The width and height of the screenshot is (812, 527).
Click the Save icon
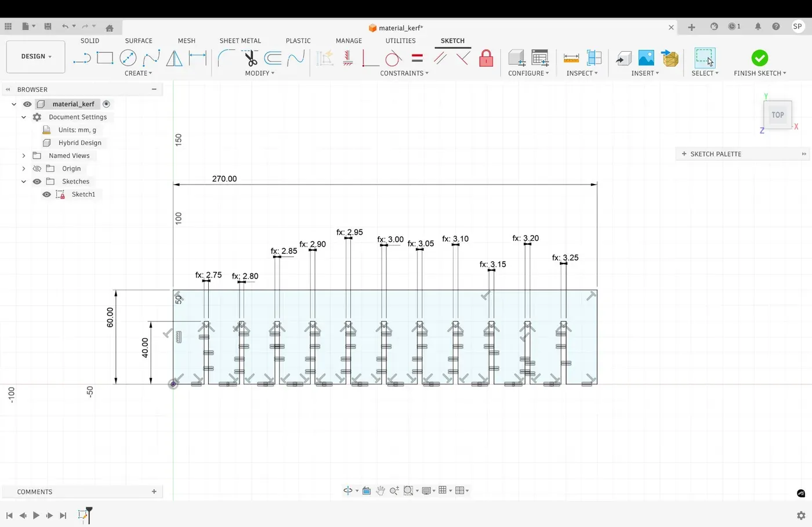click(48, 26)
